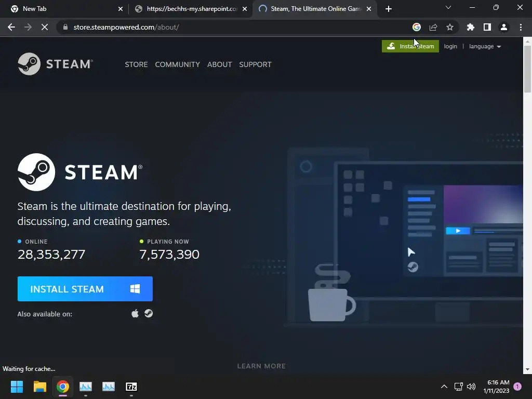Open the STORE menu

pyautogui.click(x=136, y=64)
